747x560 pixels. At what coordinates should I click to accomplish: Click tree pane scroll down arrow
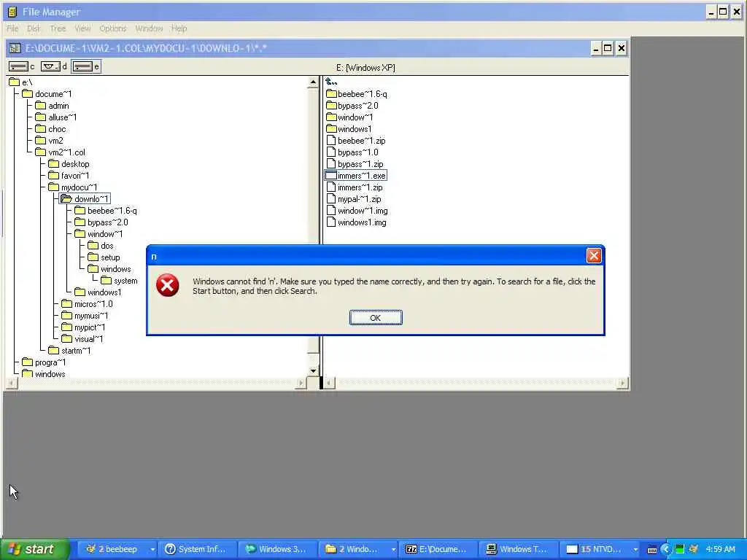click(x=313, y=371)
